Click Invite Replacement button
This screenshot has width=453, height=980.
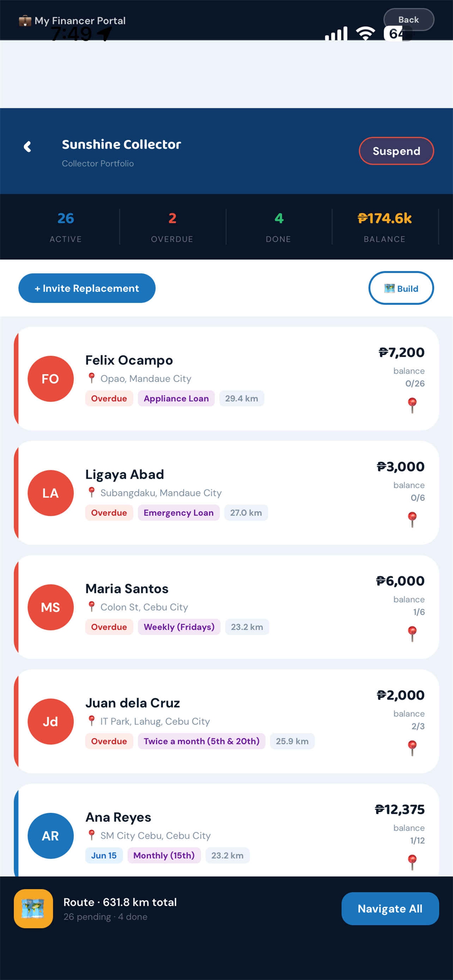pos(87,288)
